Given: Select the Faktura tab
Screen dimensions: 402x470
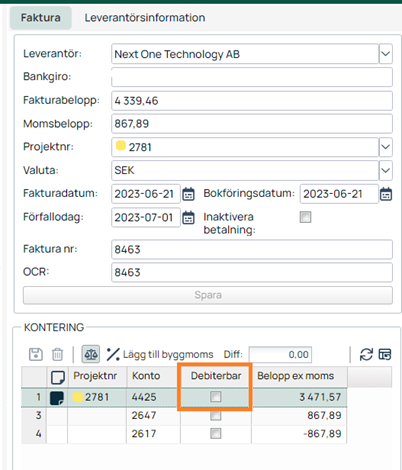Looking at the screenshot, I should 41,18.
